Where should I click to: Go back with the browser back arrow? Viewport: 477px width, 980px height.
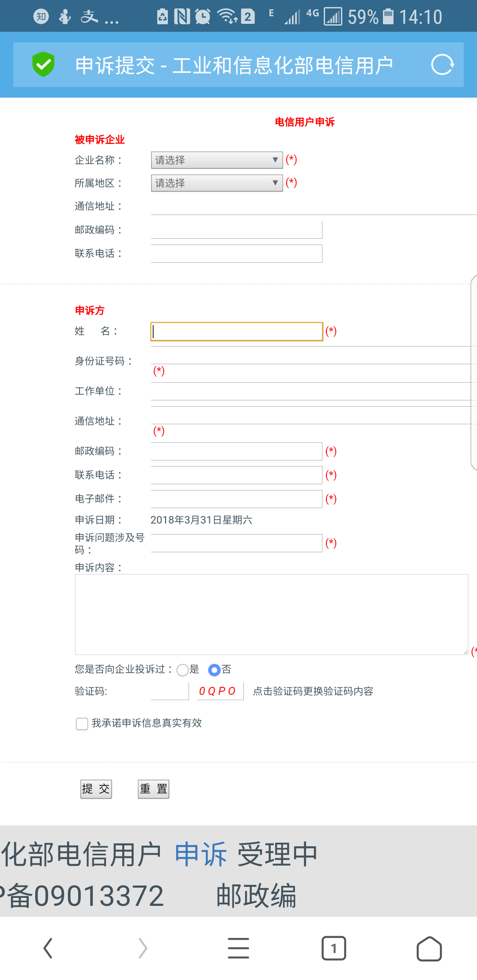point(48,948)
